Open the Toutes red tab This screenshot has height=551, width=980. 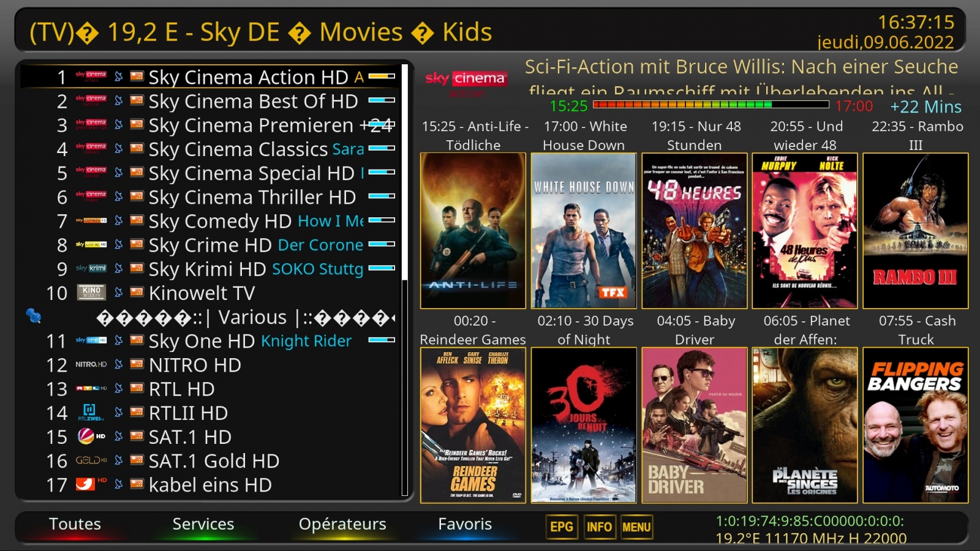(x=75, y=524)
